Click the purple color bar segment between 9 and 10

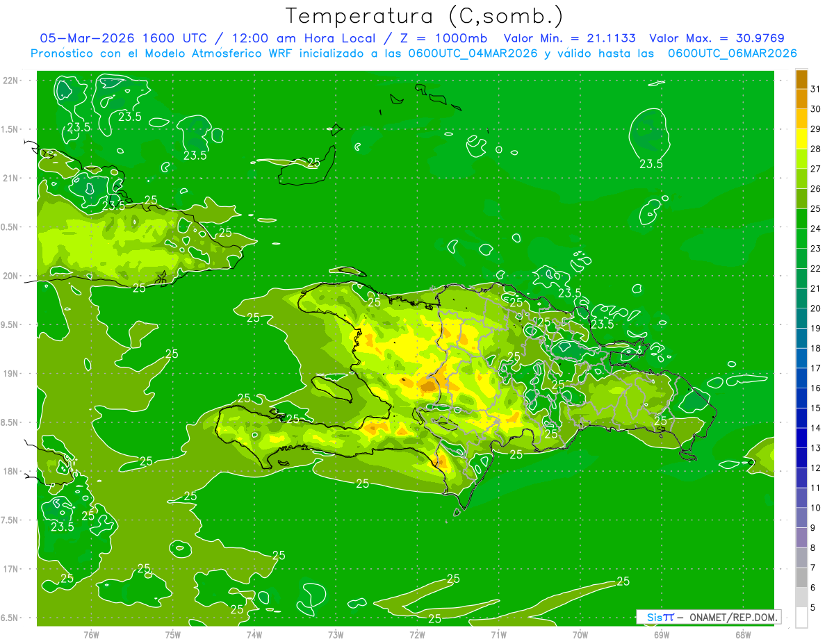tap(801, 518)
